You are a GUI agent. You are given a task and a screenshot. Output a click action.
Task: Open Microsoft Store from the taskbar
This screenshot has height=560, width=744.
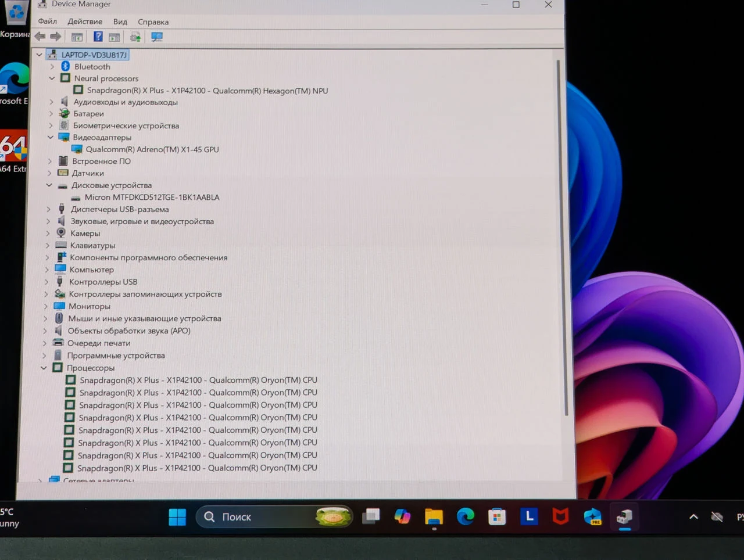(x=497, y=516)
